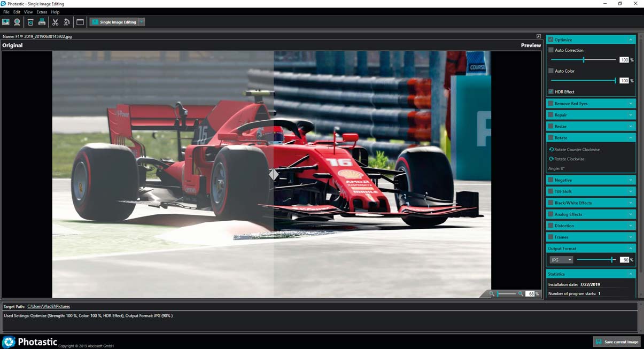Enable the Black/White Effects checkbox
The width and height of the screenshot is (644, 349).
coord(550,203)
